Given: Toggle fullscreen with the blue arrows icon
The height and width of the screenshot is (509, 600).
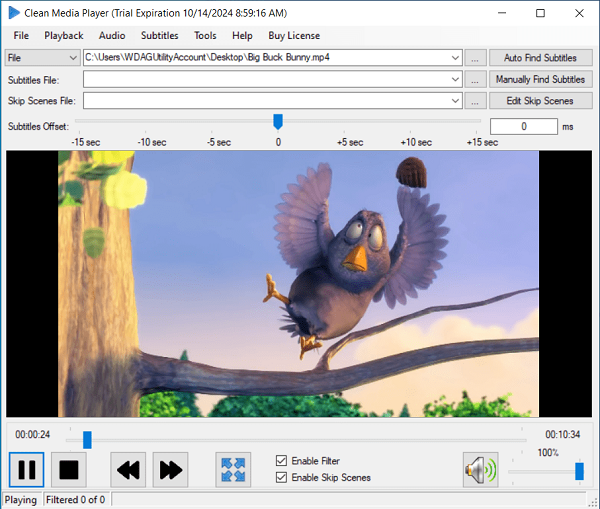Looking at the screenshot, I should pos(233,470).
